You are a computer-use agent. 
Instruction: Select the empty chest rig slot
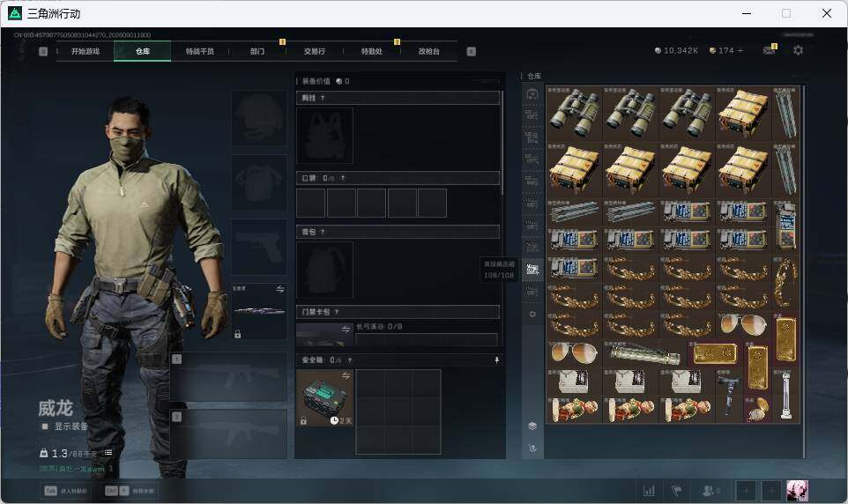[324, 135]
